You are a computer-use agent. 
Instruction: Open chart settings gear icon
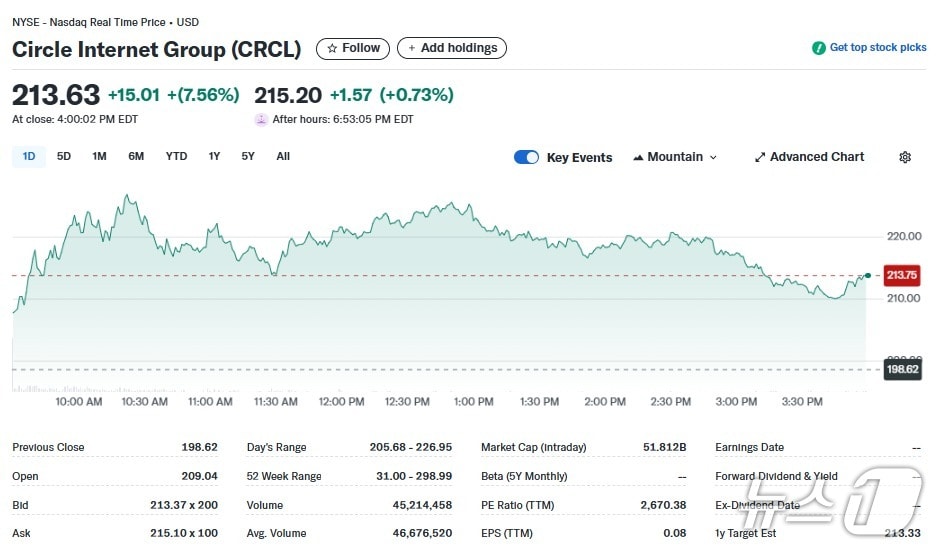tap(905, 157)
